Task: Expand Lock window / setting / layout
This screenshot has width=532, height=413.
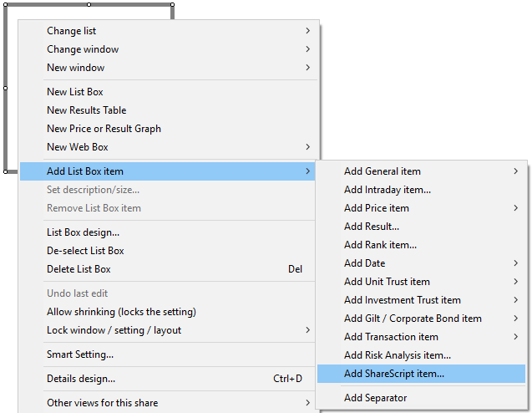Action: pos(114,330)
